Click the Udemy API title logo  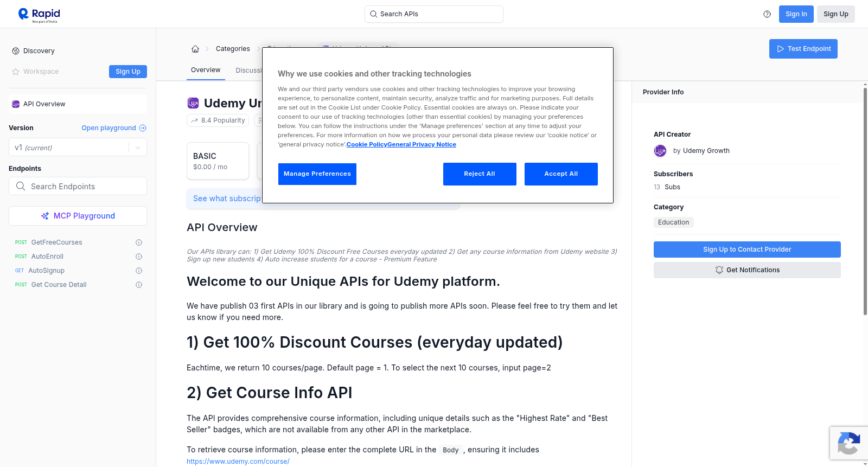(x=193, y=103)
